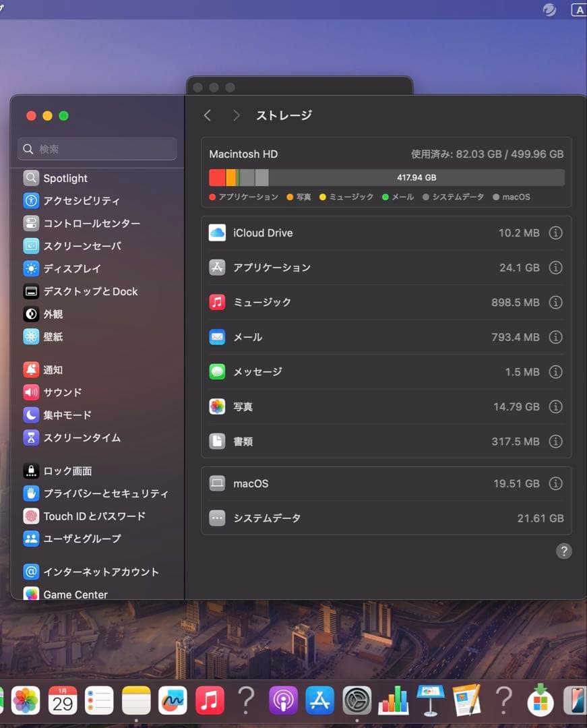
Task: Launch Keynote from the Dock
Action: coord(431,700)
